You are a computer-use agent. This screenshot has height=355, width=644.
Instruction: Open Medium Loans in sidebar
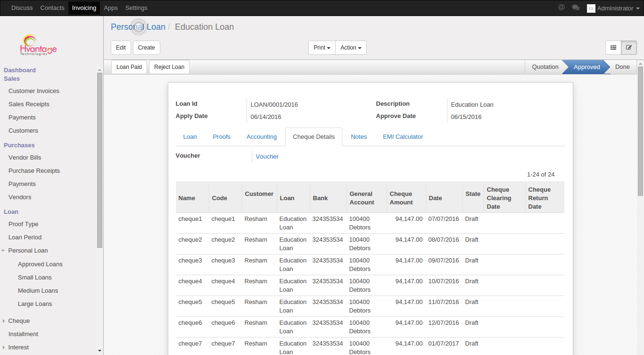point(38,291)
